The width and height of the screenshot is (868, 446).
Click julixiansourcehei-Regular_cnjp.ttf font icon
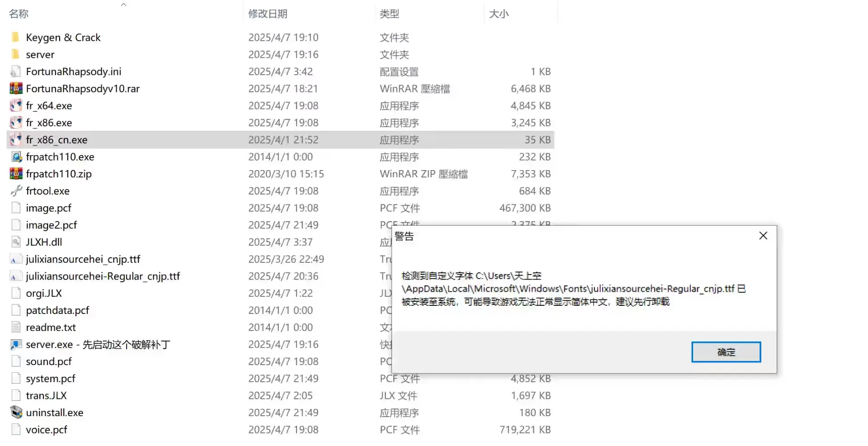pos(16,276)
